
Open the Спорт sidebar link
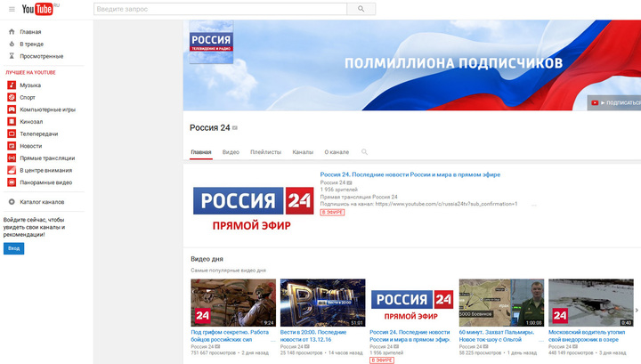[28, 97]
